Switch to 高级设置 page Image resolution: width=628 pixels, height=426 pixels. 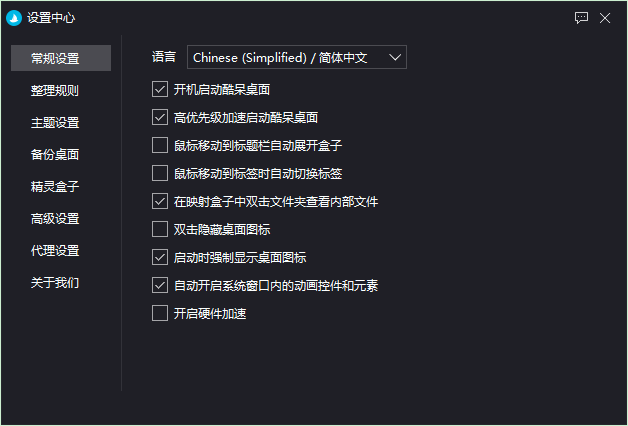coord(55,218)
